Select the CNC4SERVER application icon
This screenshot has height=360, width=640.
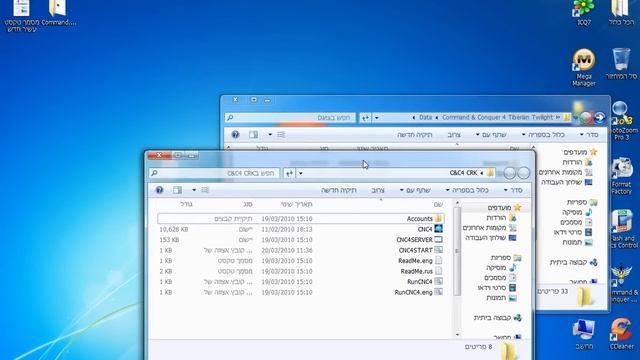(x=438, y=240)
